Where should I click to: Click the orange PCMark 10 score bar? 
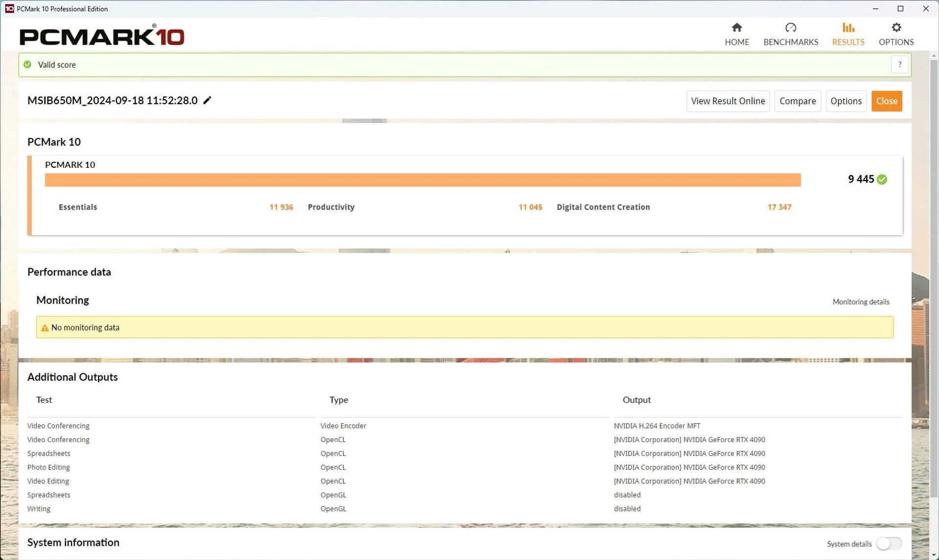423,179
